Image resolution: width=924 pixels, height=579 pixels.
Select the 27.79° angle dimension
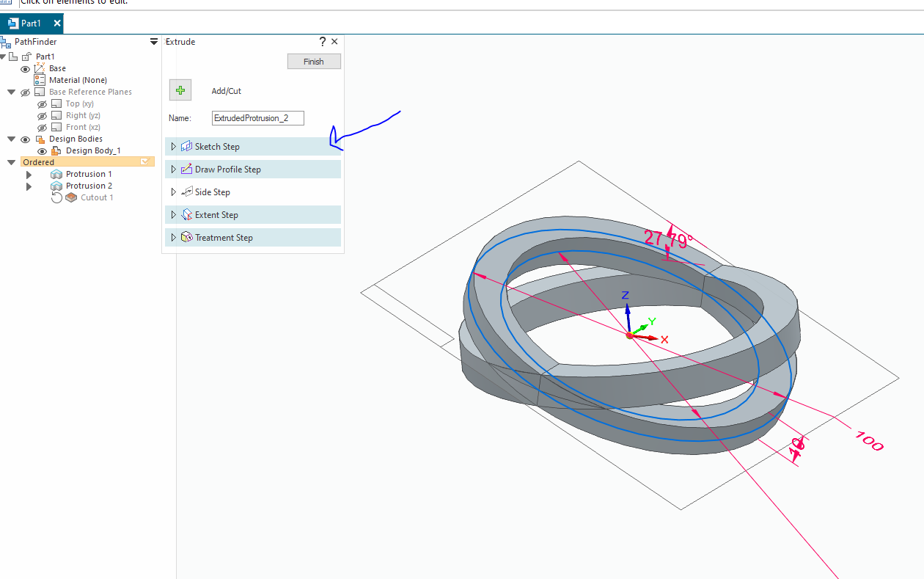click(668, 238)
